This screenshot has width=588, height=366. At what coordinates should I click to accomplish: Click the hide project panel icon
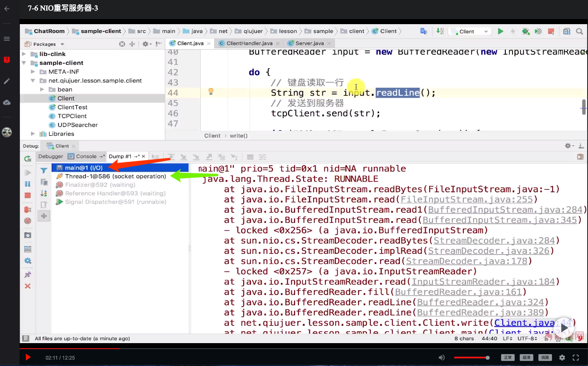[x=159, y=44]
